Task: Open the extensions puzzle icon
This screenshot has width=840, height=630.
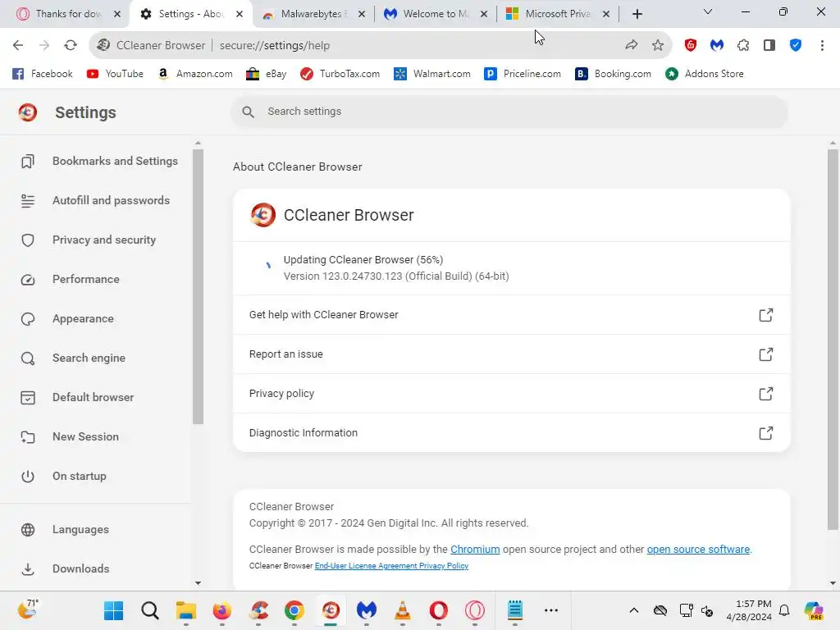Action: coord(743,46)
